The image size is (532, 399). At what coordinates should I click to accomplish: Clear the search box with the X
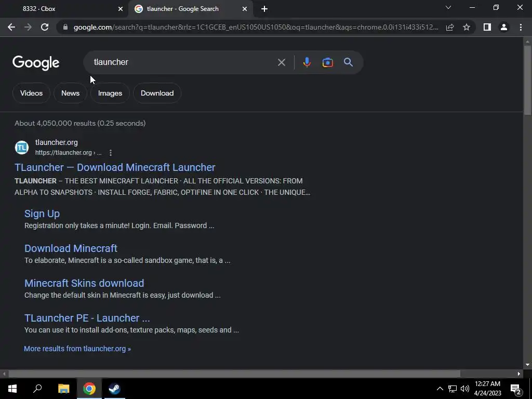click(281, 62)
